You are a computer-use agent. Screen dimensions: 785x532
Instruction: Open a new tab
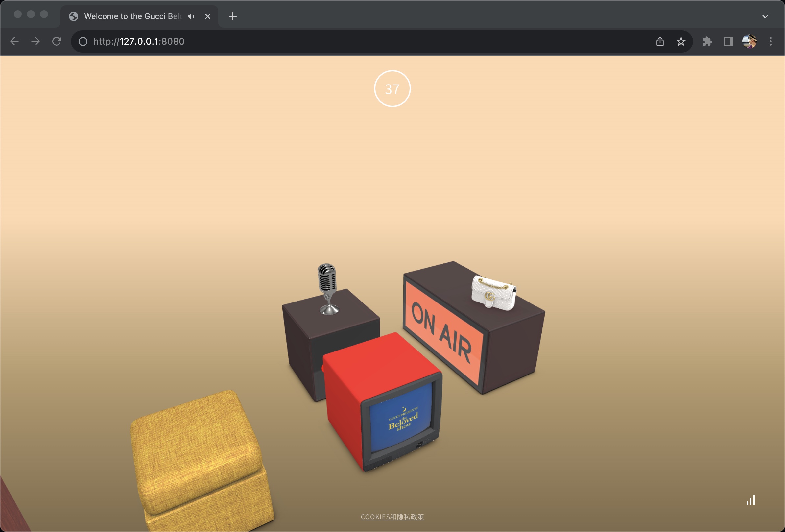232,16
